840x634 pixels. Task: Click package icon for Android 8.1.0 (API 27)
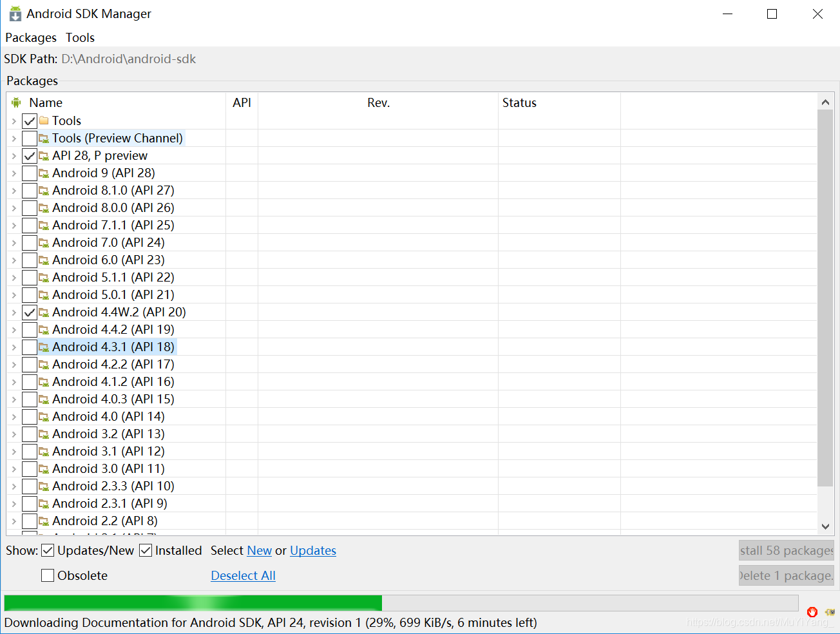(x=44, y=190)
